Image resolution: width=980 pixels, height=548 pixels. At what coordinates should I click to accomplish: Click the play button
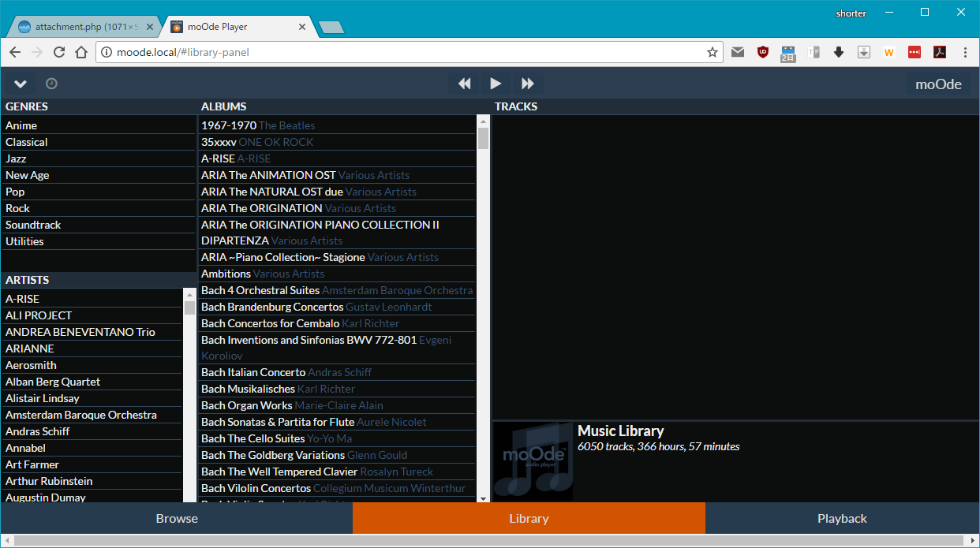496,83
